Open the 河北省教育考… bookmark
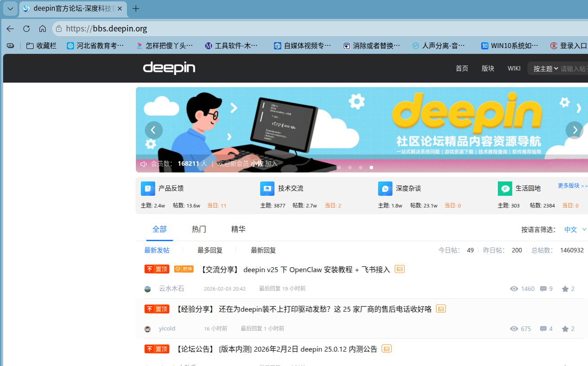The width and height of the screenshot is (588, 366). tap(95, 45)
